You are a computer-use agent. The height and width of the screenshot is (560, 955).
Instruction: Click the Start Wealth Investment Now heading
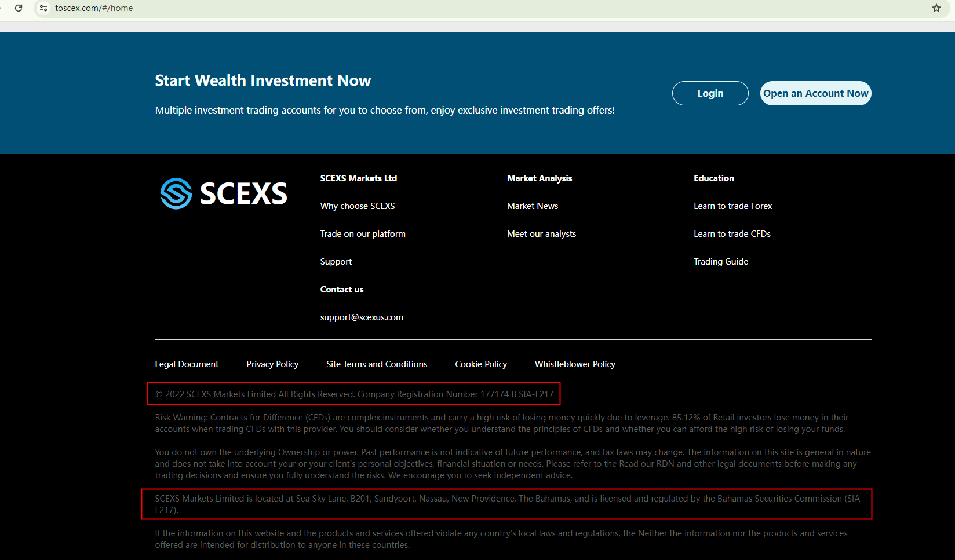pyautogui.click(x=263, y=80)
